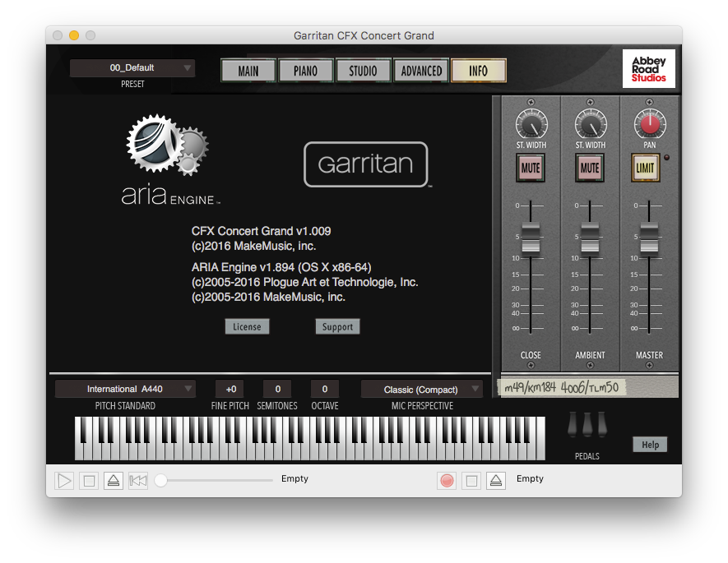Click the Abbey Road Studios logo
The width and height of the screenshot is (728, 563).
coord(648,69)
